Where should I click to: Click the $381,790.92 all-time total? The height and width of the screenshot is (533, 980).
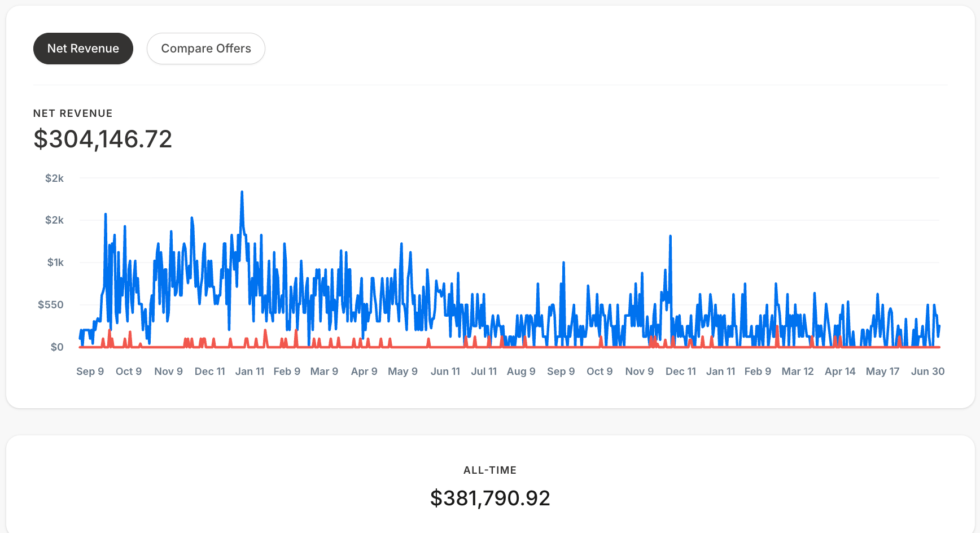(x=490, y=498)
